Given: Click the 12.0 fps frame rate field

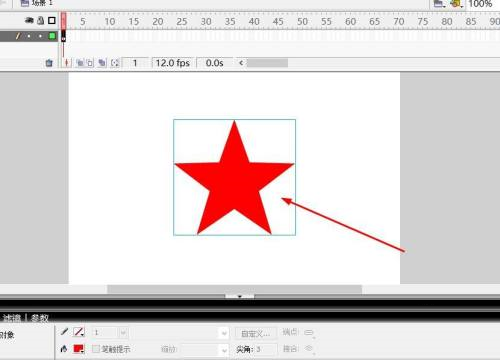Looking at the screenshot, I should pos(173,63).
